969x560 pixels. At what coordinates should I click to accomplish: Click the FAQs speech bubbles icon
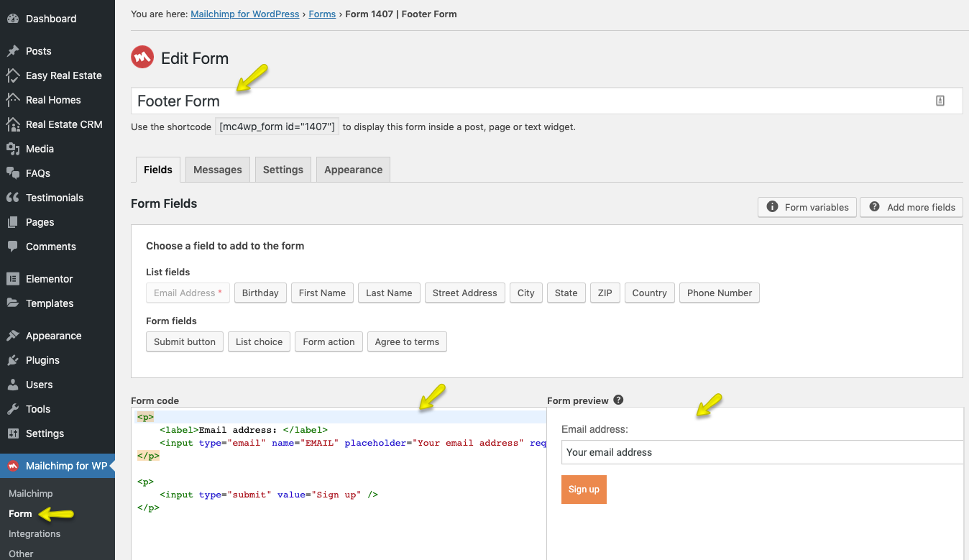pos(13,173)
